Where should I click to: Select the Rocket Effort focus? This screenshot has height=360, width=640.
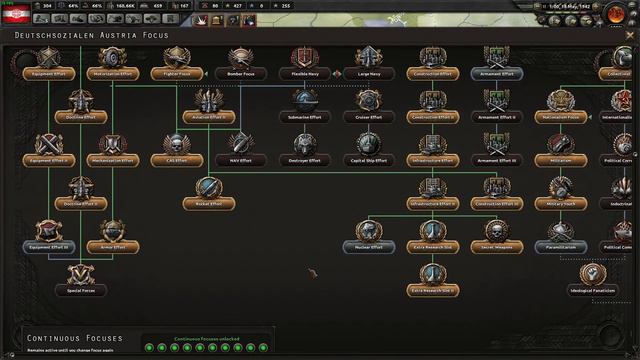coord(209,204)
